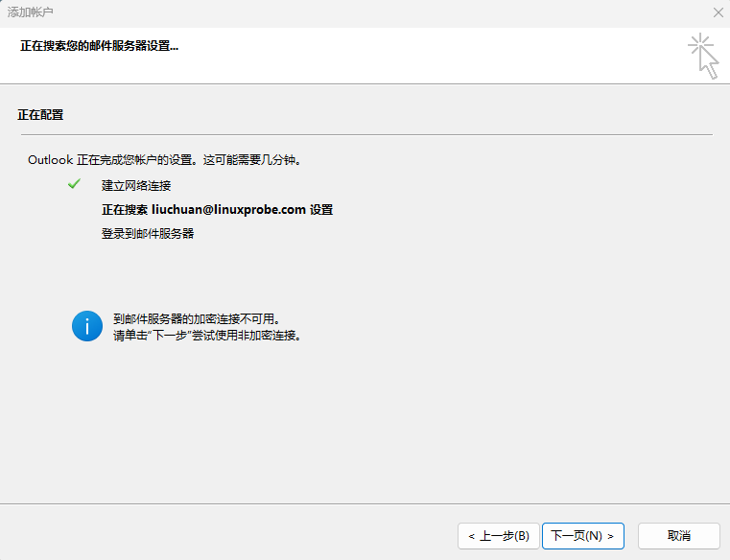Click the cursor sparkle wizard icon in header
The image size is (730, 560).
703,56
